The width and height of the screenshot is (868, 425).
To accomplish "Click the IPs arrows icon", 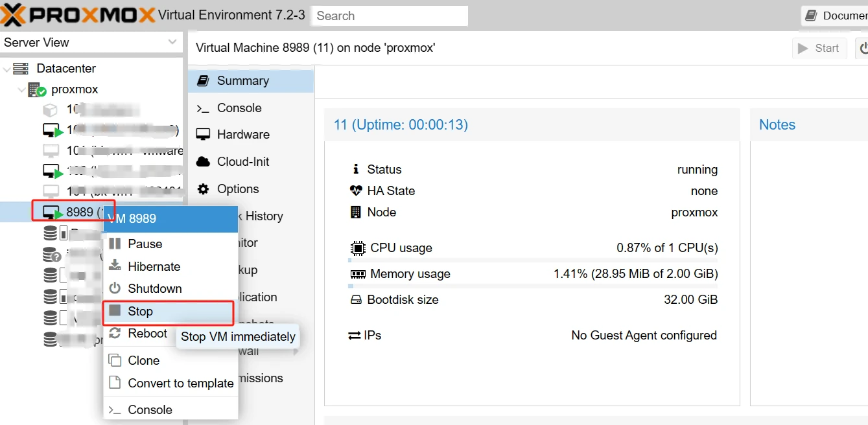I will coord(355,336).
